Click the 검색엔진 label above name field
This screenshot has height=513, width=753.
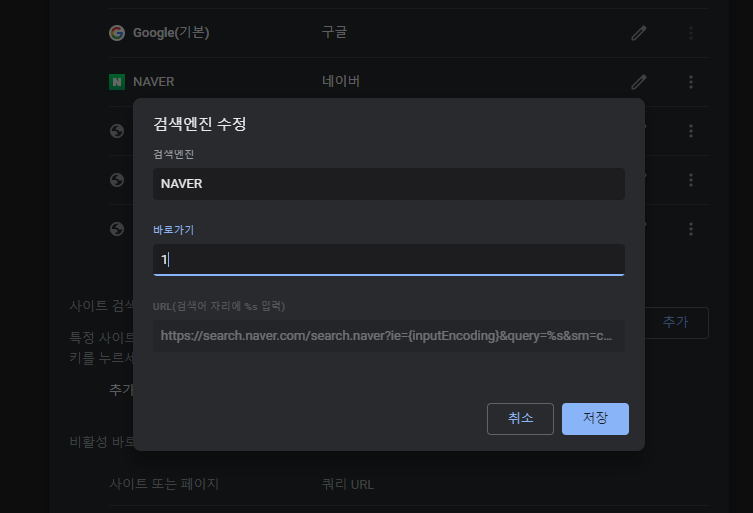[173, 154]
